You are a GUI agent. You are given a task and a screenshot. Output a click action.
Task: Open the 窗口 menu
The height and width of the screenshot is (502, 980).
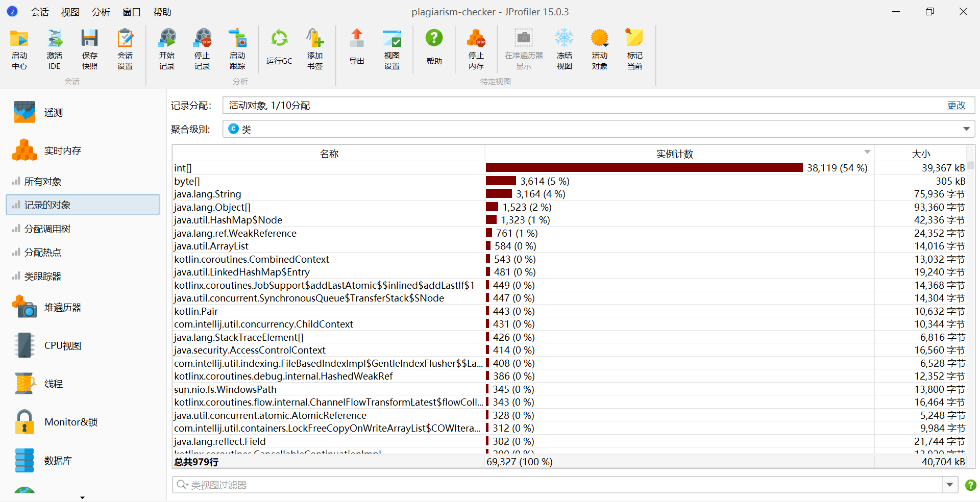tap(132, 12)
